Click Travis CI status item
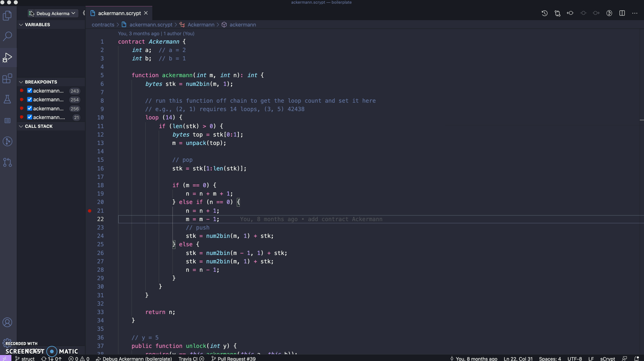Screen dimensions: 644x361 click(x=191, y=359)
